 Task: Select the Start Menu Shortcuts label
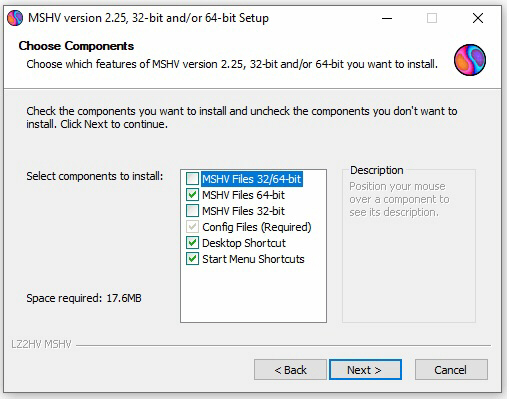(x=253, y=259)
